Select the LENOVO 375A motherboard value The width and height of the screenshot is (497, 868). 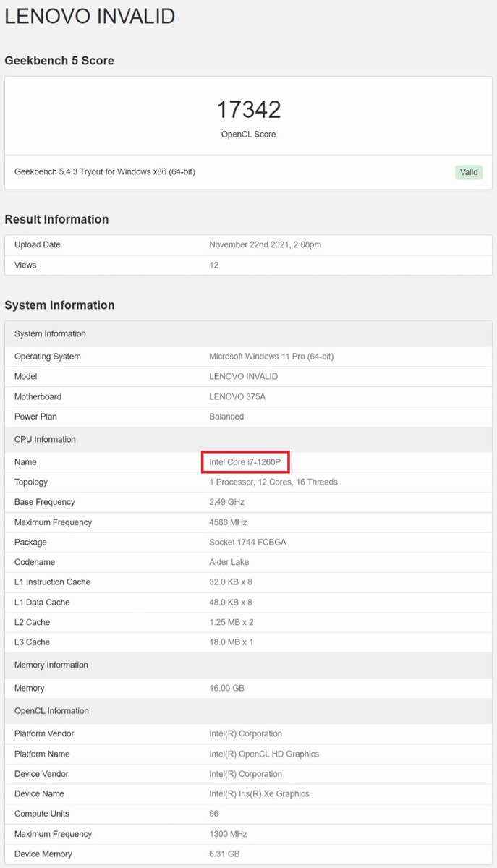[238, 396]
